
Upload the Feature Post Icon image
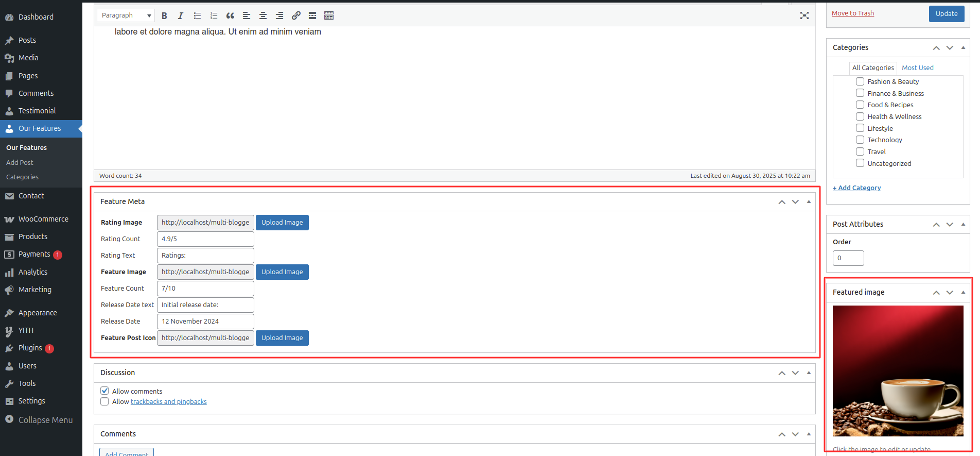coord(282,338)
